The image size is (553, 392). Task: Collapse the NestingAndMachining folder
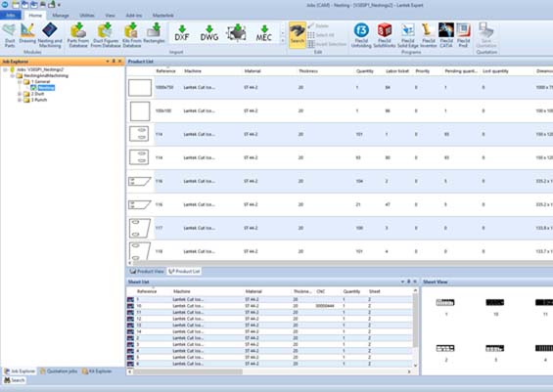13,75
